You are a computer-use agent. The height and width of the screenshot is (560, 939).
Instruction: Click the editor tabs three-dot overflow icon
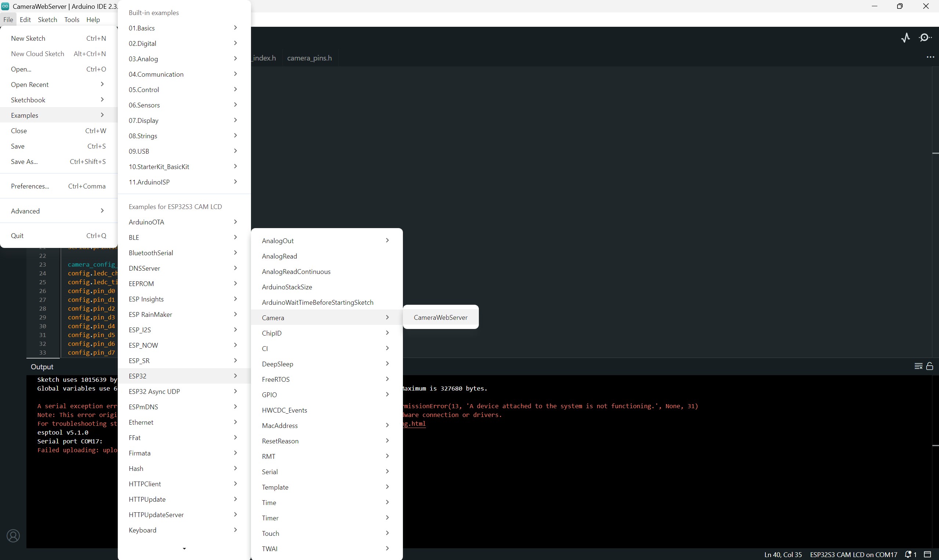coord(930,57)
